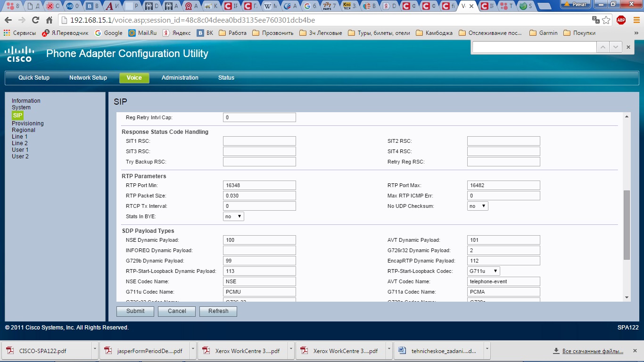
Task: Click the Retry Reg RSC input field
Action: pos(504,162)
